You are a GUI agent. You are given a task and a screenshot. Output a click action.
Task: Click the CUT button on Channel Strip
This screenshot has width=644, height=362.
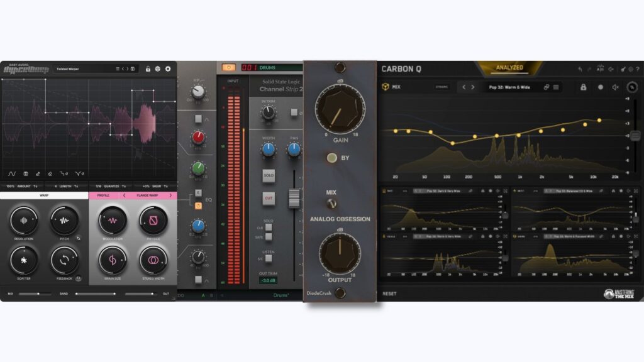pyautogui.click(x=269, y=198)
